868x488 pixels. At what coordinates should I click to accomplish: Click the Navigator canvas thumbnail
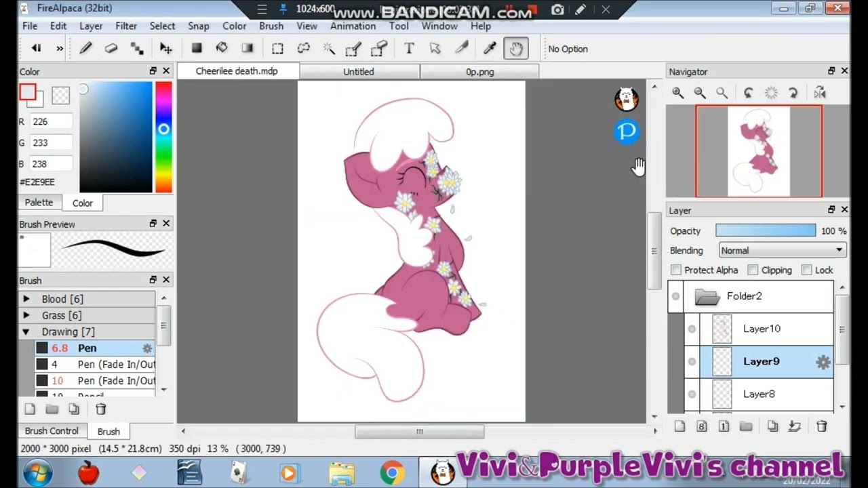(x=759, y=151)
